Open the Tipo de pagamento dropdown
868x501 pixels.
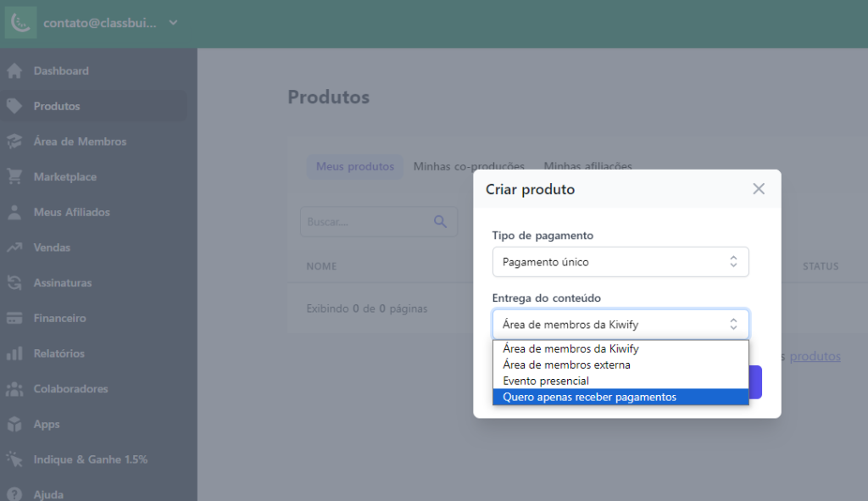click(620, 262)
